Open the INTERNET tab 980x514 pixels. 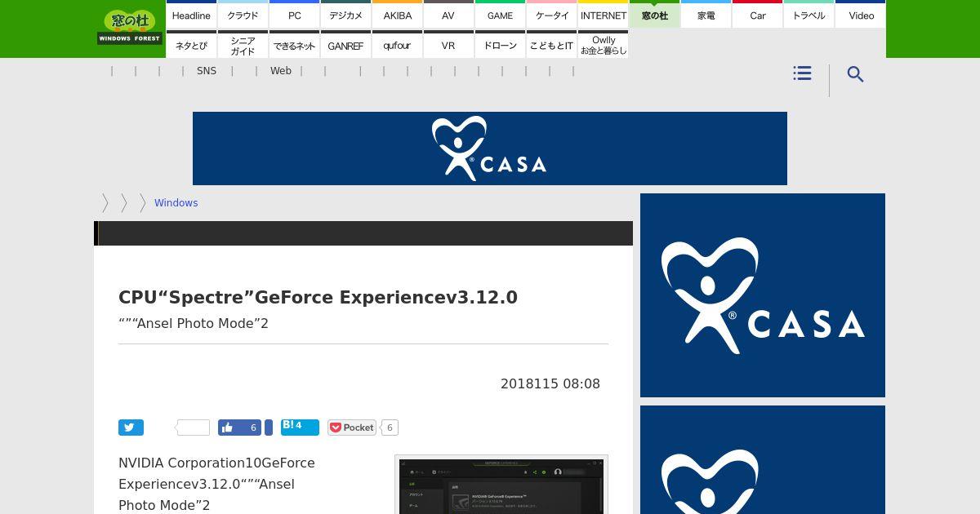(603, 15)
